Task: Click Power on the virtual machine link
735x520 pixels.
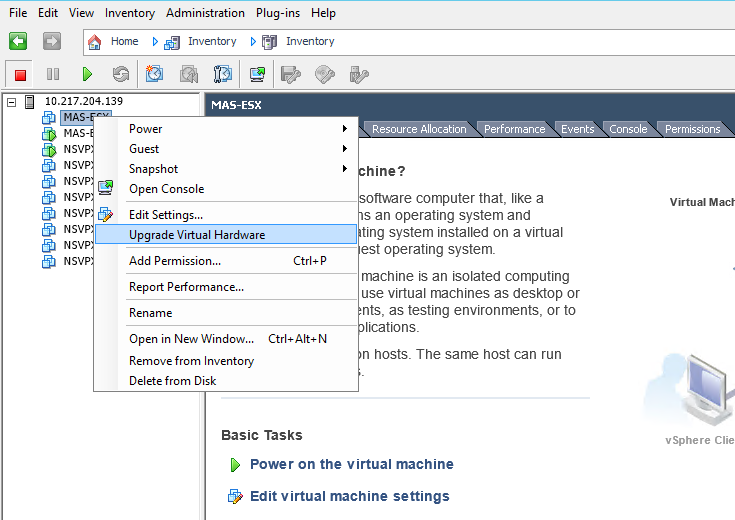Action: (352, 464)
